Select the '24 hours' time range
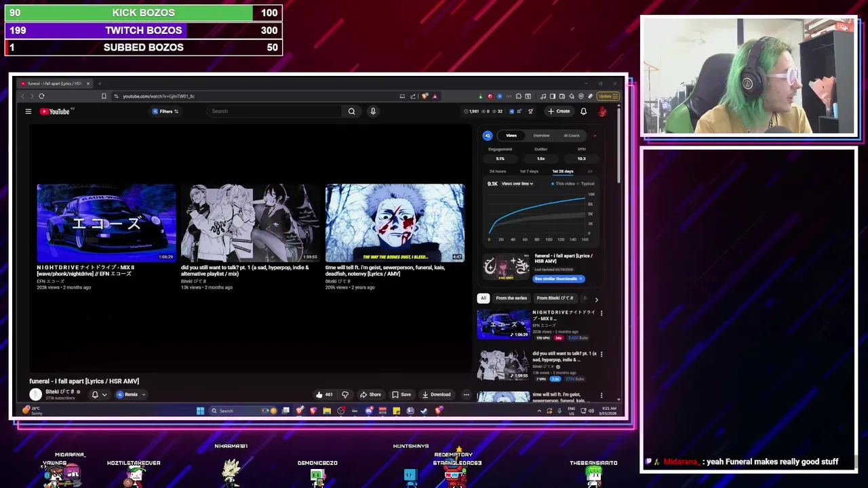 pyautogui.click(x=498, y=171)
